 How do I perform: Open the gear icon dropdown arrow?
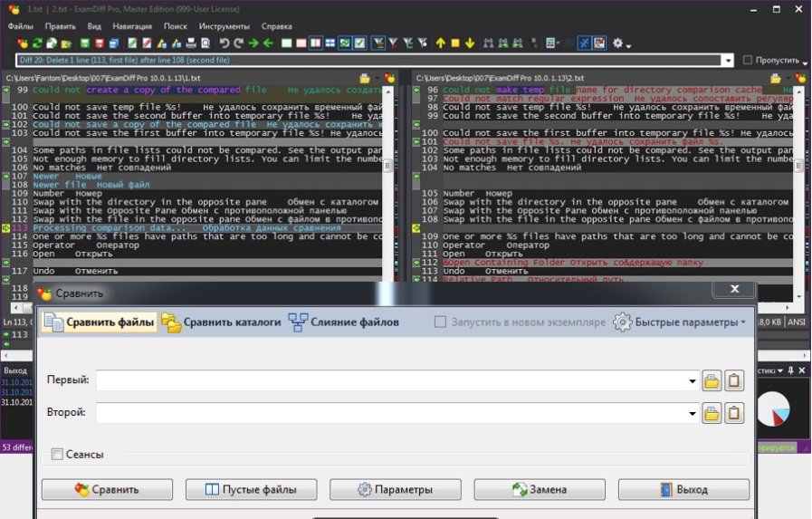coord(628,46)
